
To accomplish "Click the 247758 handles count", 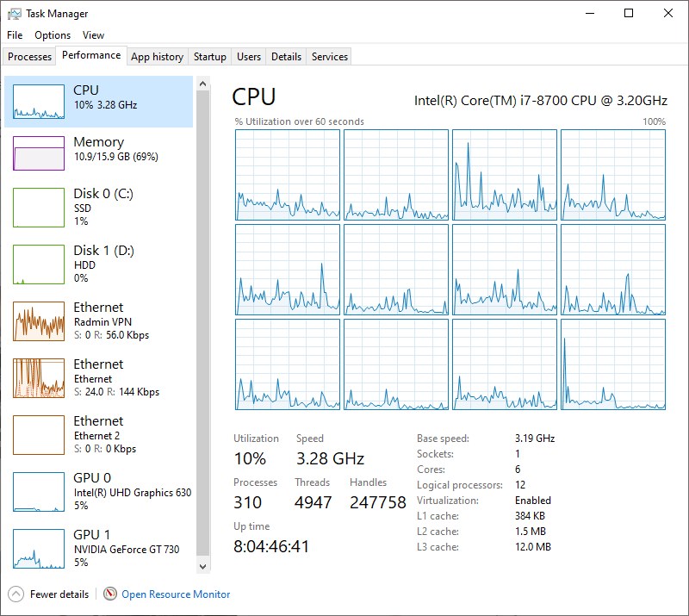I will click(x=378, y=502).
